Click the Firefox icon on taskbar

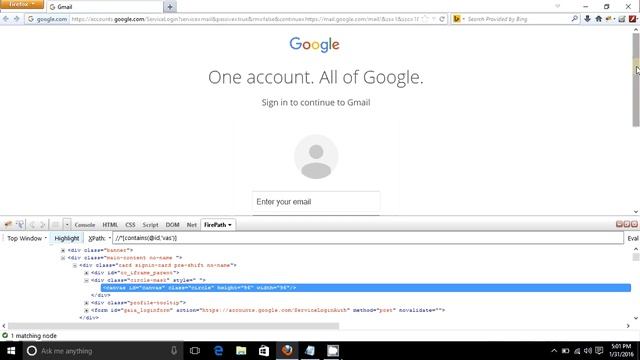[x=287, y=351]
